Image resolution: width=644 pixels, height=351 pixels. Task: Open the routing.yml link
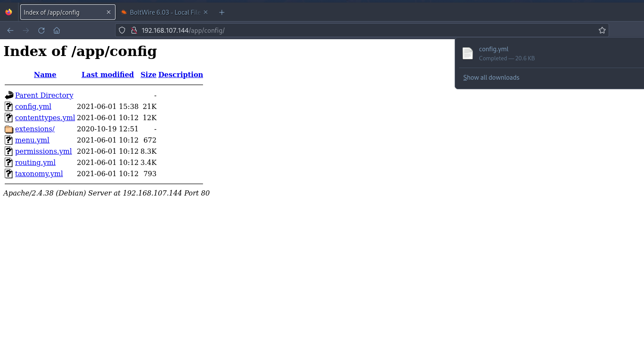(35, 162)
